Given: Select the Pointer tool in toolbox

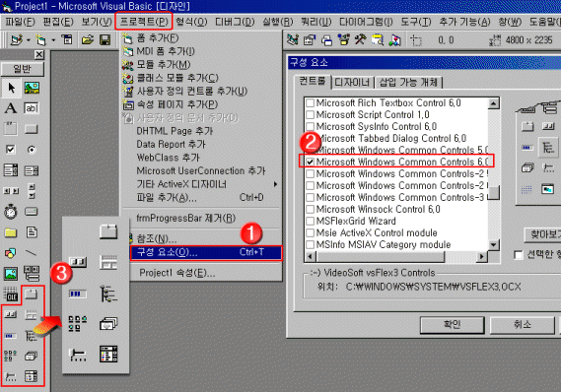Looking at the screenshot, I should (x=11, y=88).
